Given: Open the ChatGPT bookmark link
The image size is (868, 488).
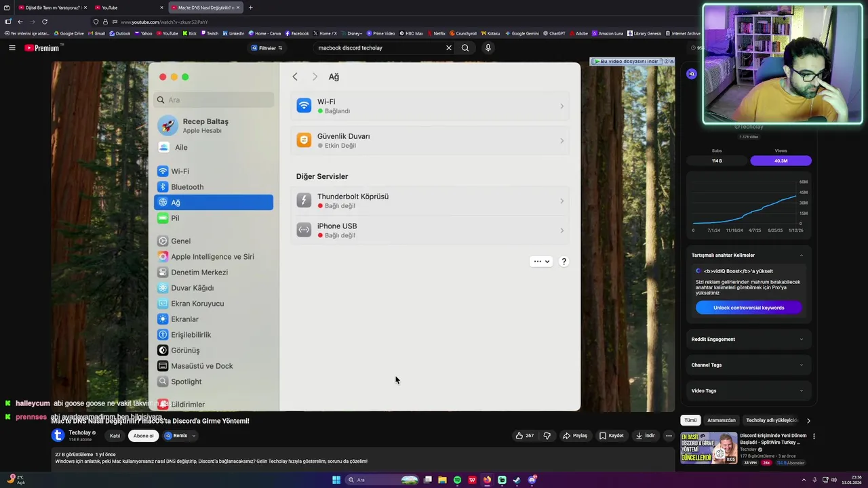Looking at the screenshot, I should coord(553,33).
